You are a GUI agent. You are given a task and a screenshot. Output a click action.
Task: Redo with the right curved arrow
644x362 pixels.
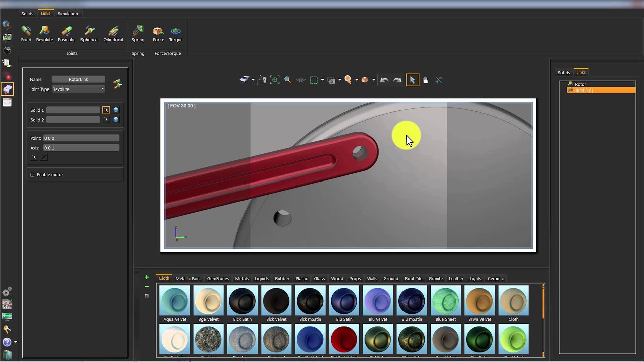click(397, 80)
